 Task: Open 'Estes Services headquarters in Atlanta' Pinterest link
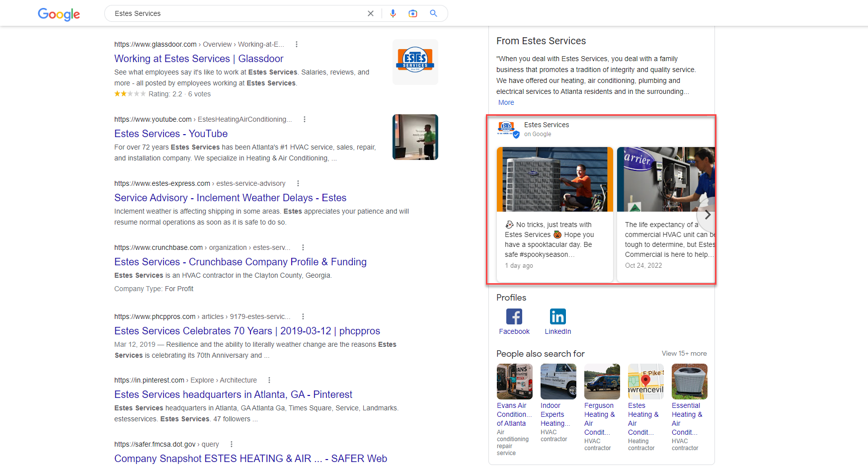click(x=233, y=394)
